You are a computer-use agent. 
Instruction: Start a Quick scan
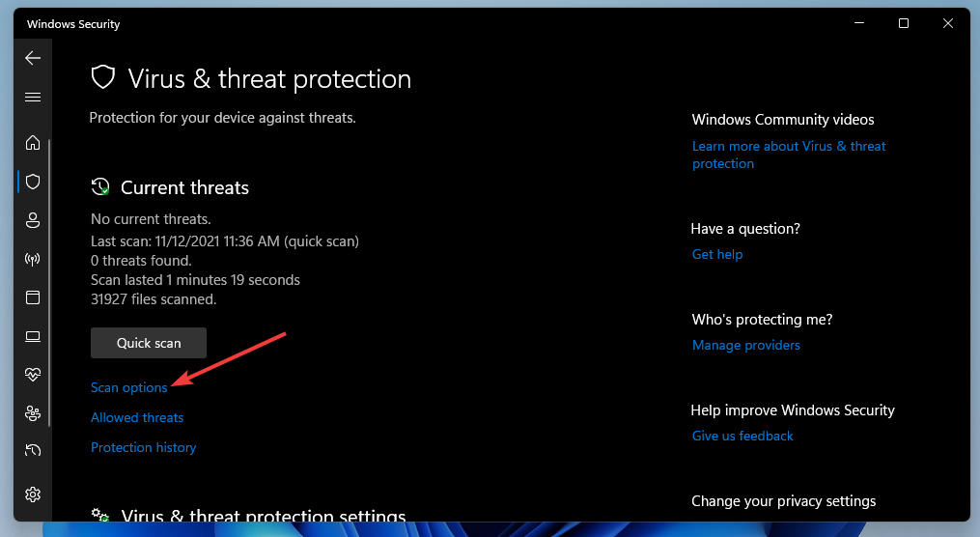(x=148, y=343)
